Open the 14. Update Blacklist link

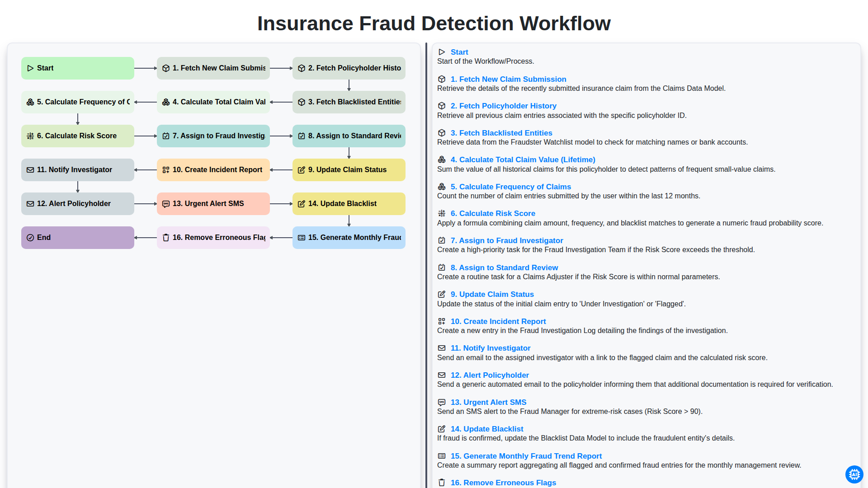coord(487,429)
